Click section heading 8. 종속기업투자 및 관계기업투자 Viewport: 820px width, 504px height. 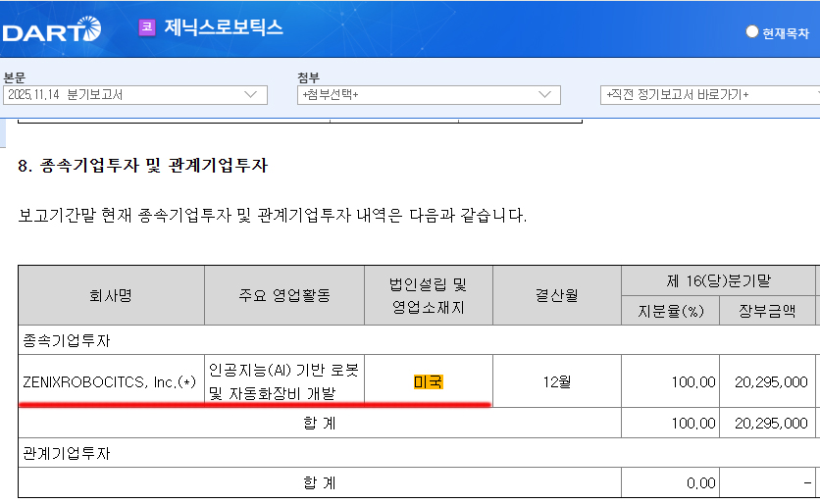143,166
